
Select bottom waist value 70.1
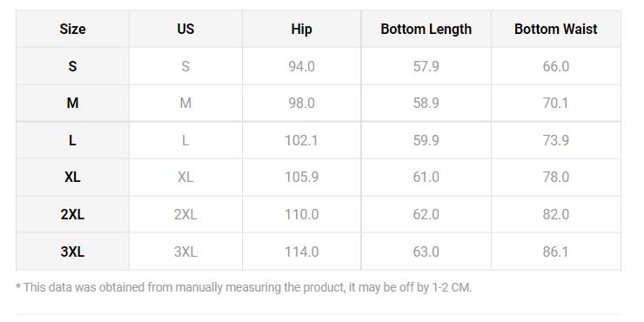point(556,103)
